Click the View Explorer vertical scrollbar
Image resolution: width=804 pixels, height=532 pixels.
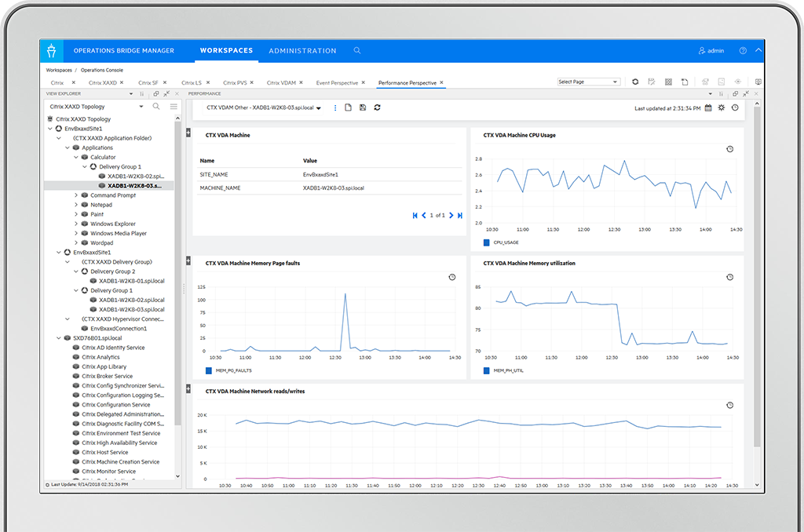[177, 274]
